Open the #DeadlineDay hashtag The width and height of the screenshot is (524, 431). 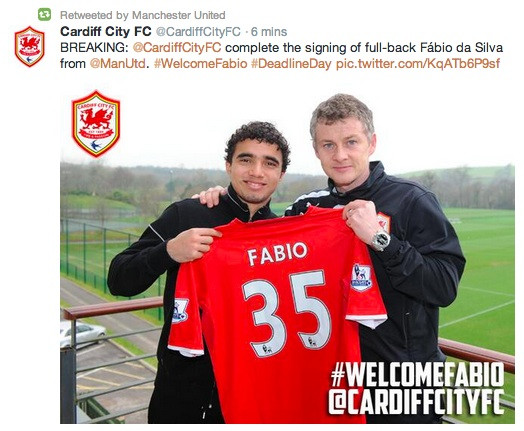tap(291, 63)
